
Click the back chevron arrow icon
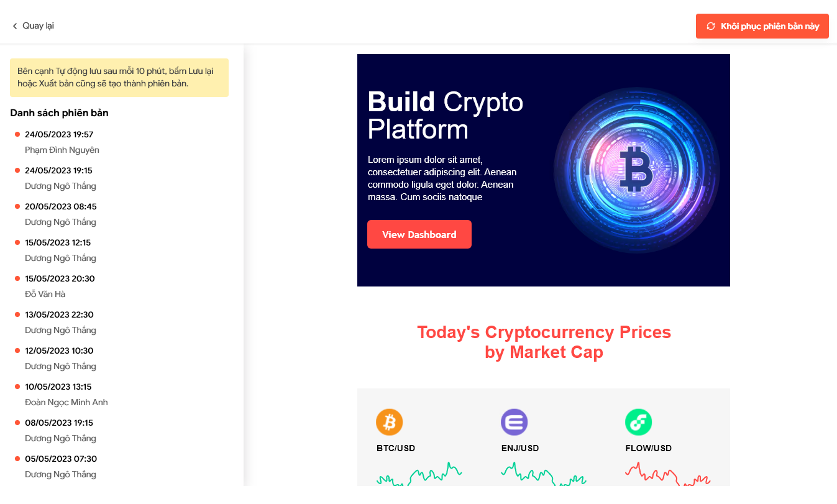15,26
